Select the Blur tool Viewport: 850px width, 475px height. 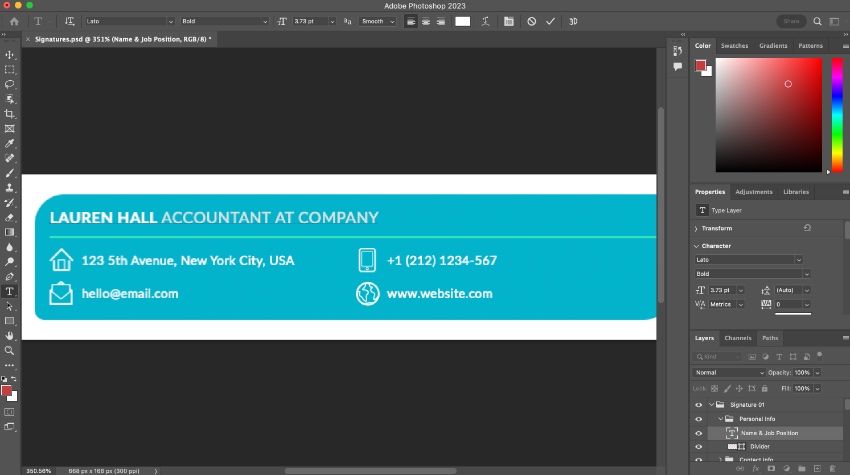pos(9,247)
